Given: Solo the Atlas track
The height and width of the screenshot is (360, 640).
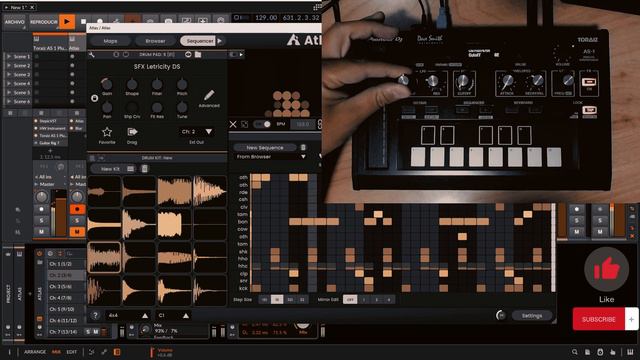Looking at the screenshot, I should coord(77,221).
